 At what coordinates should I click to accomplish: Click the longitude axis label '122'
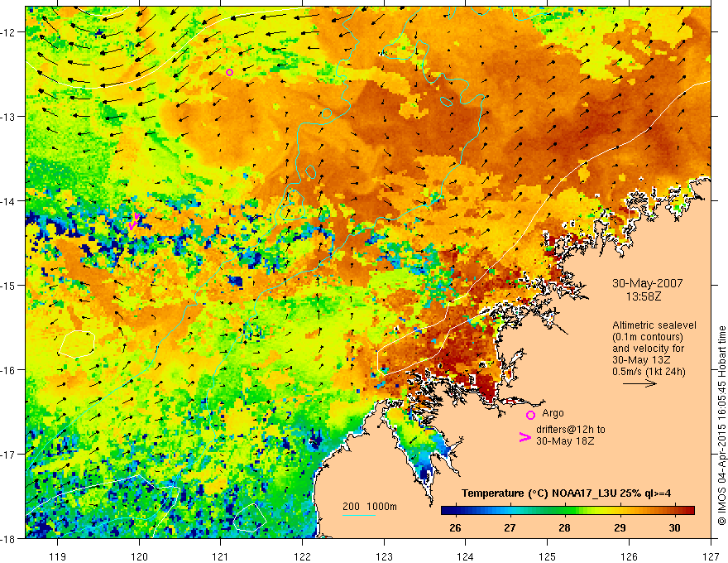pyautogui.click(x=302, y=556)
